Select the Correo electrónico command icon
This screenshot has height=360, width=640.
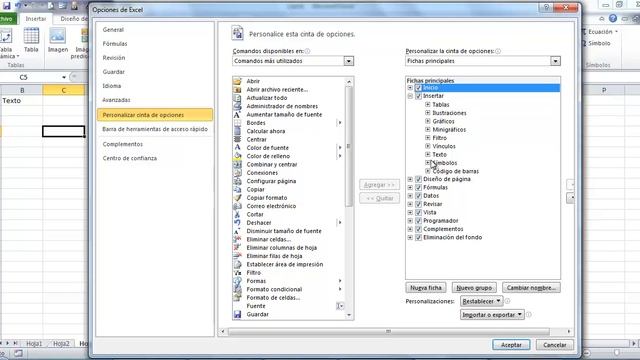click(237, 206)
